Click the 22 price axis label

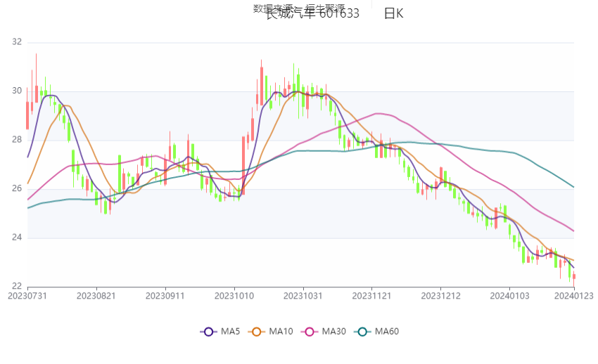click(17, 286)
